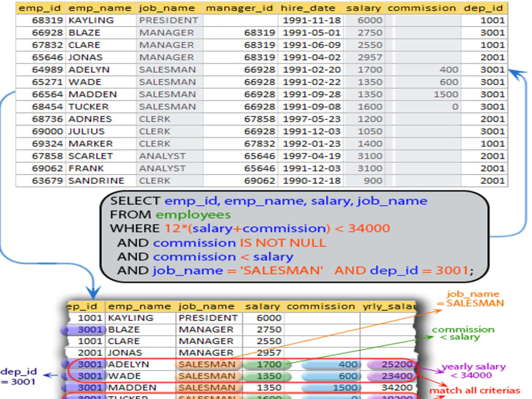532x399 pixels.
Task: Click the hire_date column header
Action: point(311,8)
